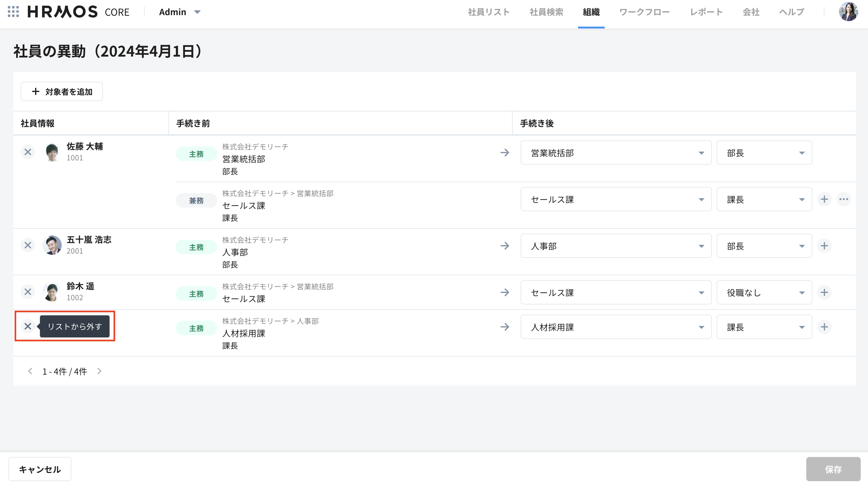Viewport: 868px width, 483px height.
Task: Open 人事部 position 部長 dropdown
Action: [764, 246]
